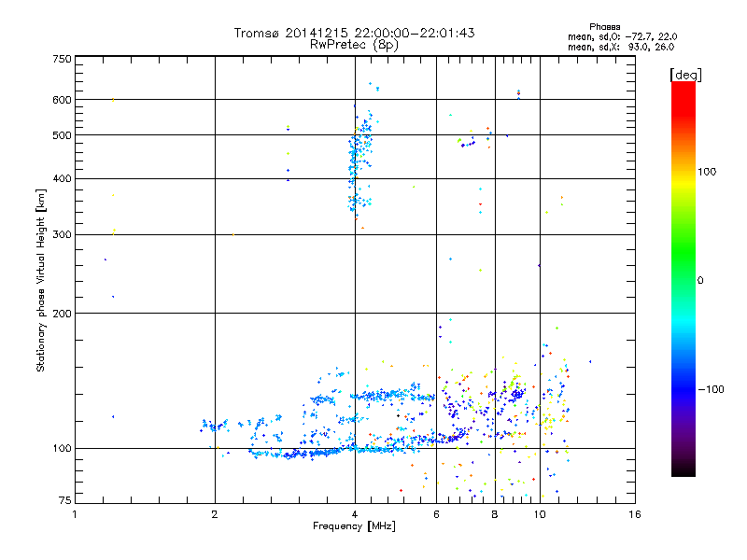This screenshot has height=560, width=747.
Task: Click the 'mean, sd,X: 93.0, 26.0' line
Action: point(621,47)
